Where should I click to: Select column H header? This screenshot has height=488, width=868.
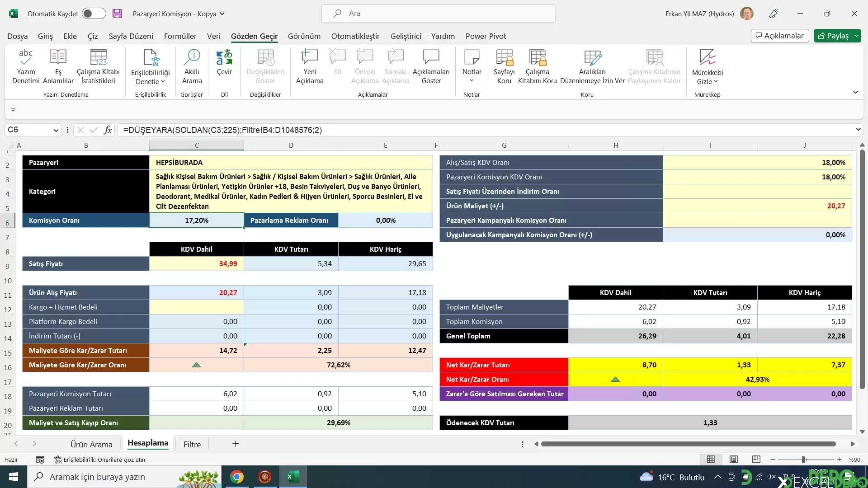coord(616,145)
